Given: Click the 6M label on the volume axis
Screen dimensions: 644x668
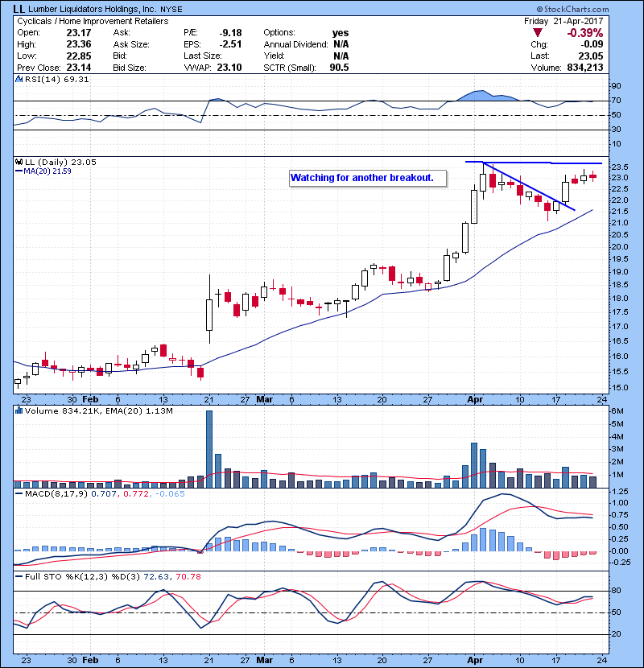Looking at the screenshot, I should tap(617, 411).
